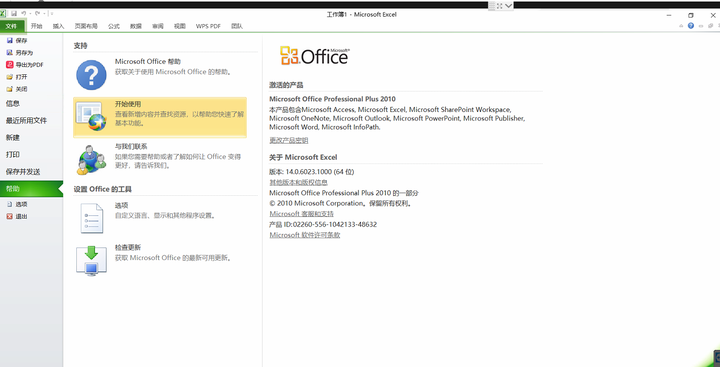This screenshot has width=720, height=367.
Task: Click the 检查更新 check for updates button
Action: pyautogui.click(x=160, y=260)
